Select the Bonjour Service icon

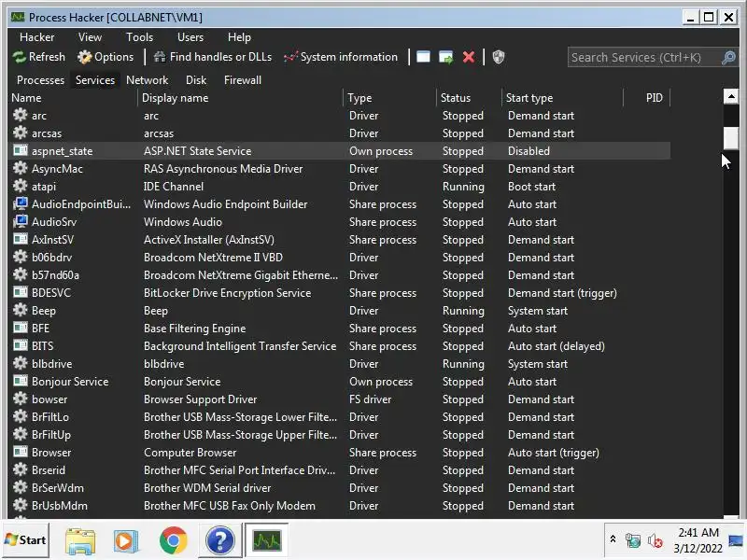pos(20,381)
